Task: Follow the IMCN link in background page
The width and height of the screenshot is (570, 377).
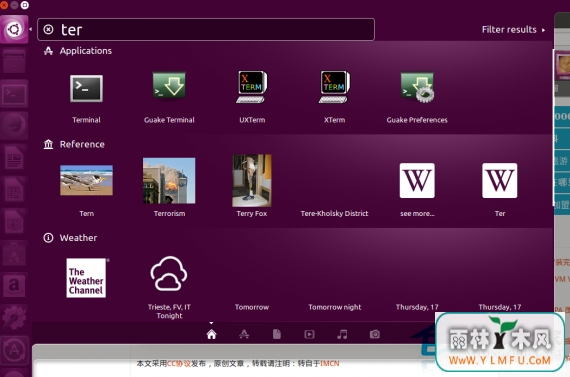Action: tap(329, 364)
